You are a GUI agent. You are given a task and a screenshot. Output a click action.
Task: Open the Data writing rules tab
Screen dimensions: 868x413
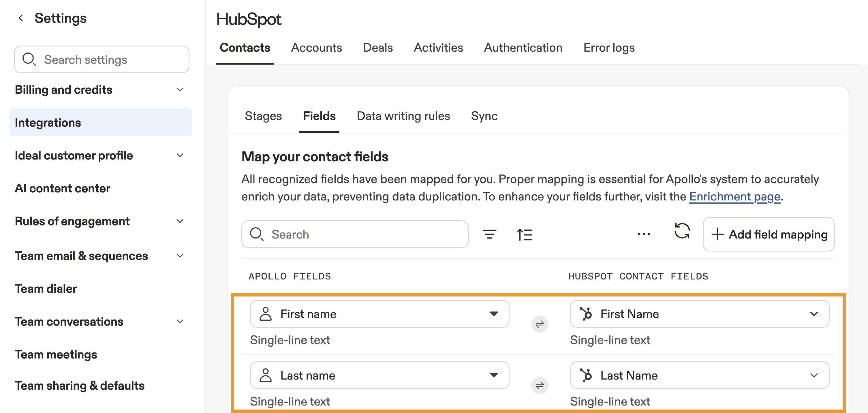coord(403,116)
